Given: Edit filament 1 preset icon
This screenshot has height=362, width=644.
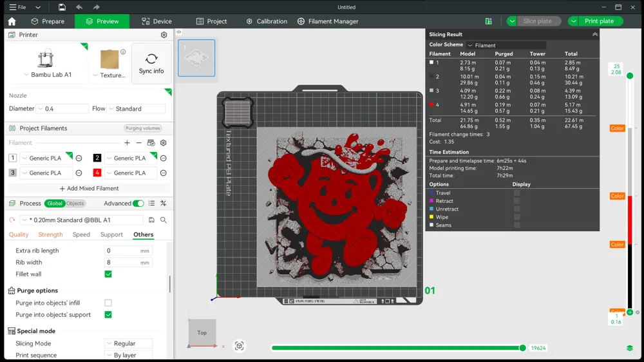Looking at the screenshot, I should click(79, 158).
